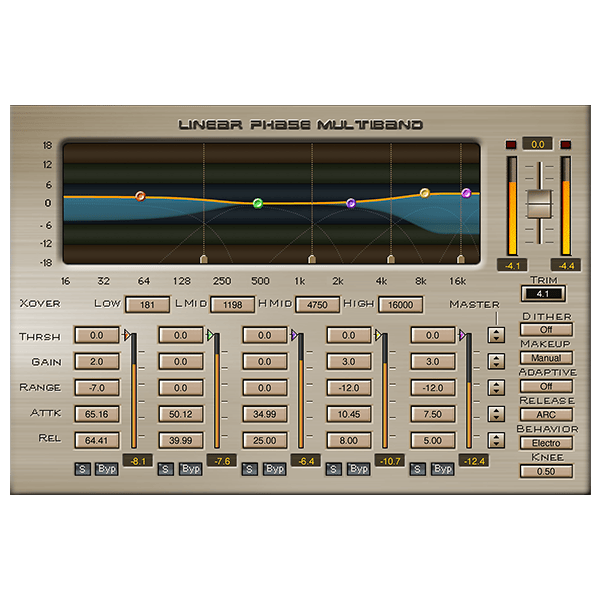Click the crossover handle at 181 Hz
600x600 pixels.
204,259
